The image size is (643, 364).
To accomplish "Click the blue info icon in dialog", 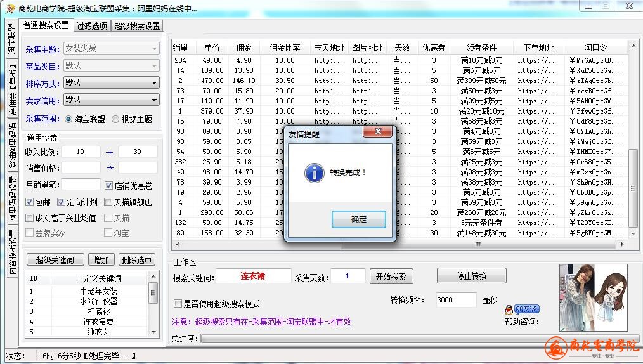I will [314, 172].
